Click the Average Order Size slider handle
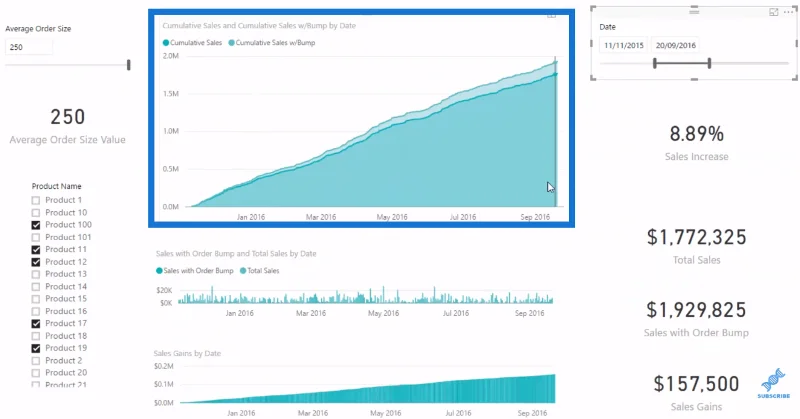The height and width of the screenshot is (419, 800). (129, 65)
